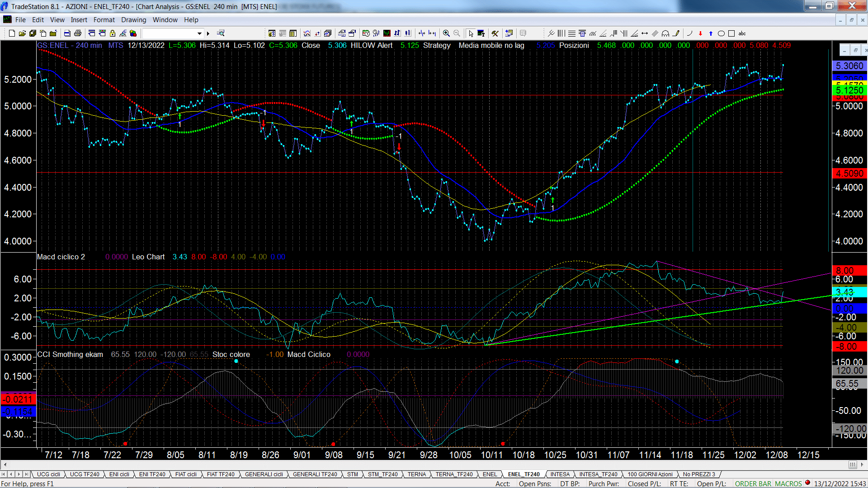Select the arc drawing tool
Screen dimensions: 868x488
(689, 33)
